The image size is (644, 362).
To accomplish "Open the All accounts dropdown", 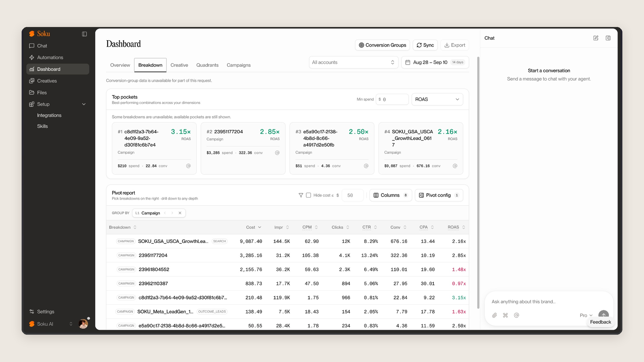I will 354,62.
